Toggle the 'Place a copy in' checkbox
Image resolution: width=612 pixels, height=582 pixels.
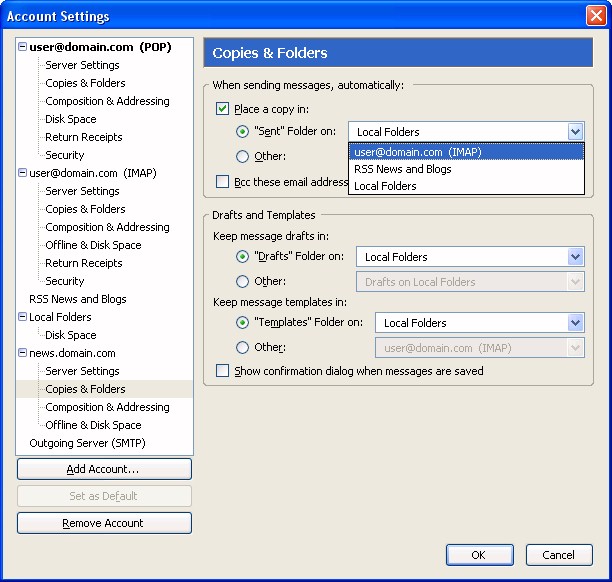(x=222, y=109)
